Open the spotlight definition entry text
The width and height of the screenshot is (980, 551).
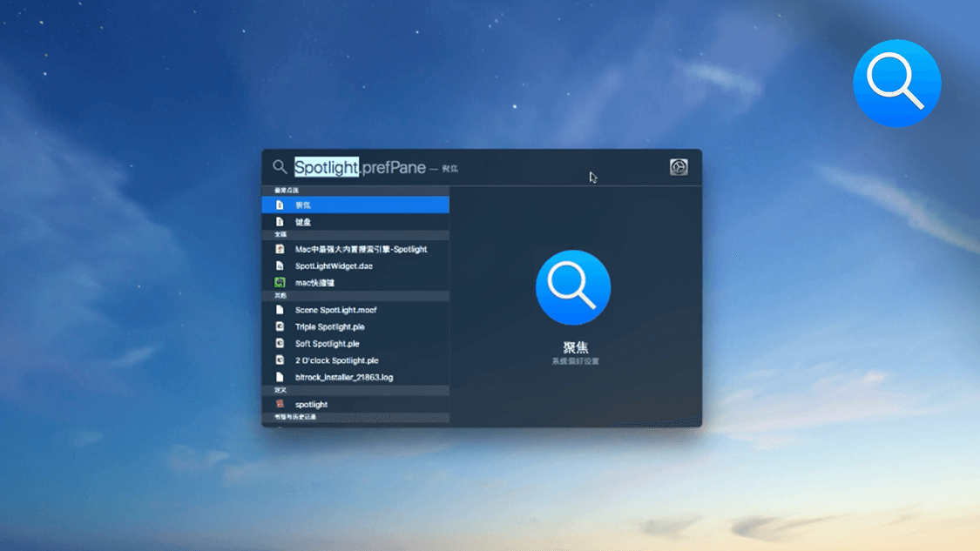click(311, 405)
